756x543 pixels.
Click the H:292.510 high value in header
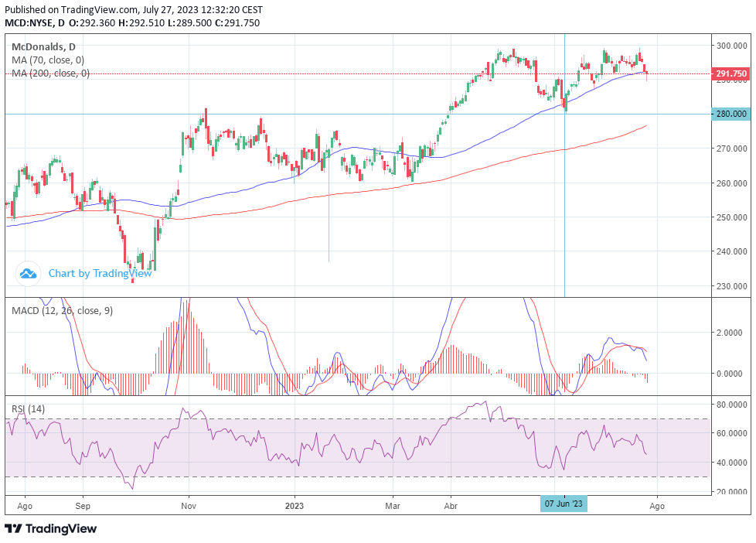[x=141, y=22]
